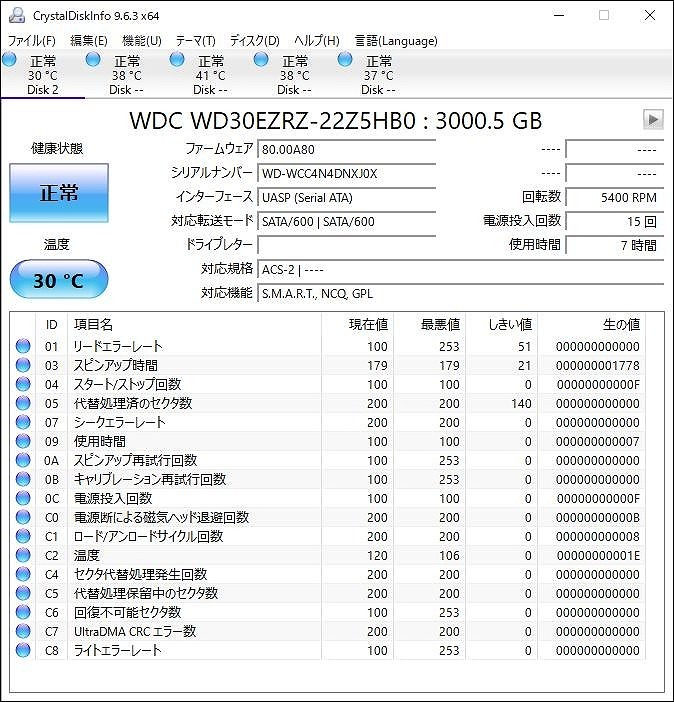Click the transfer mode field SATA/600 | SATA/600
This screenshot has height=702, width=674.
[347, 222]
